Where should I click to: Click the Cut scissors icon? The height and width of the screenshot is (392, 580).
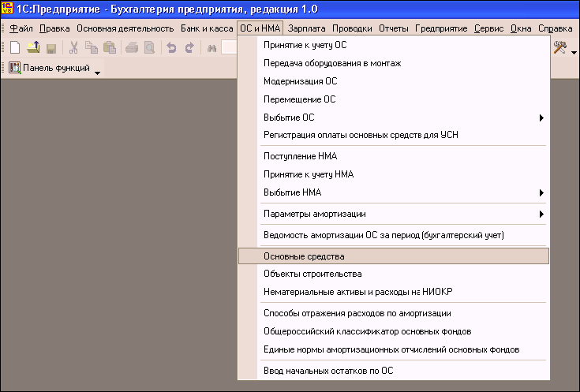(73, 48)
